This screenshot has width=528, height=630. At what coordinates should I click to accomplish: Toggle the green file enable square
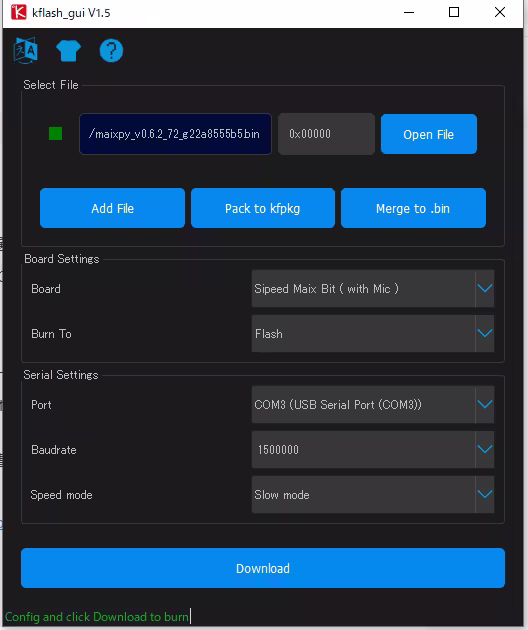55,133
